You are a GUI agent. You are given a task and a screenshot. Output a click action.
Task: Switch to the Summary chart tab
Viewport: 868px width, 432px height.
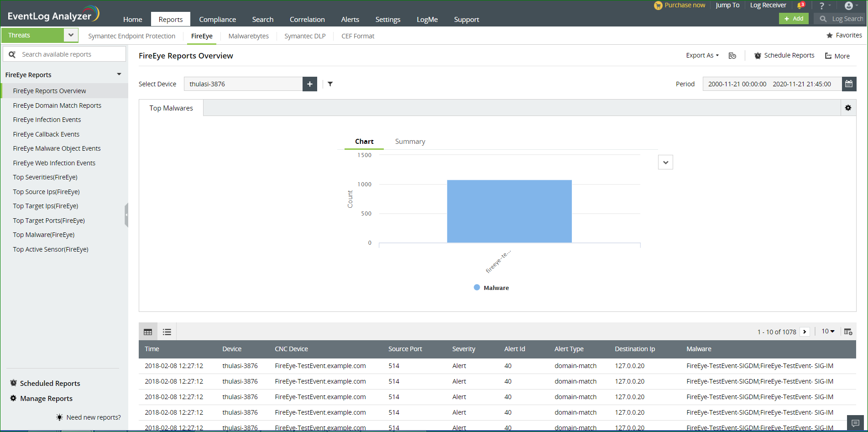(x=410, y=142)
